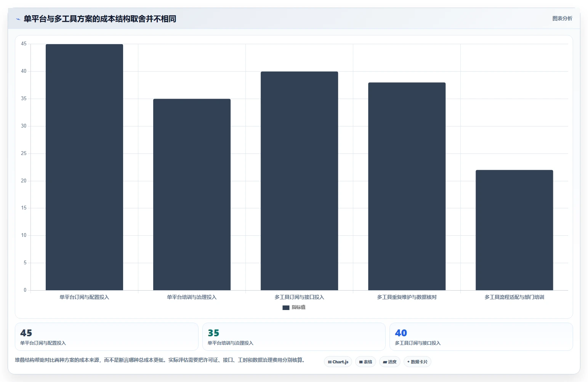Click the 表格 tag
The image size is (588, 382).
pos(365,362)
